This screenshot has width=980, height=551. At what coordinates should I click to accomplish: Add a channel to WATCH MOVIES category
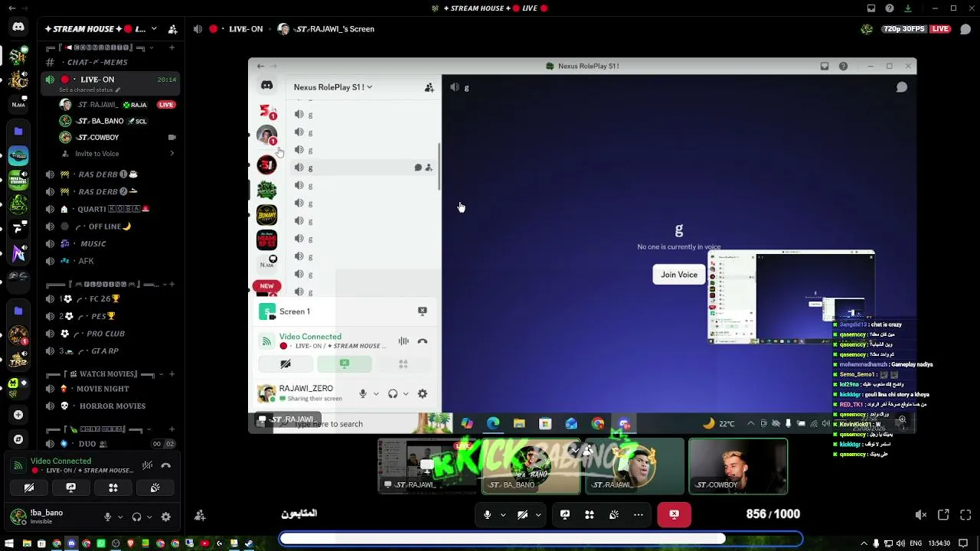[171, 374]
